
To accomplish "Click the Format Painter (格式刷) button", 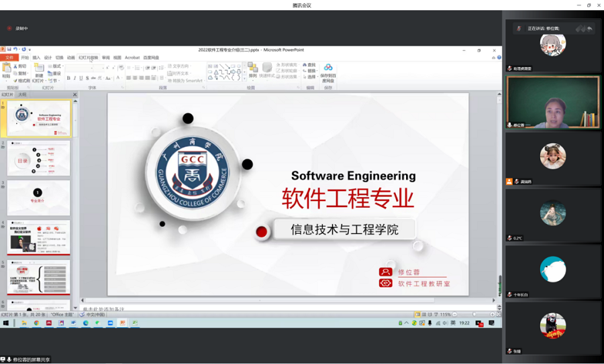I will point(23,80).
